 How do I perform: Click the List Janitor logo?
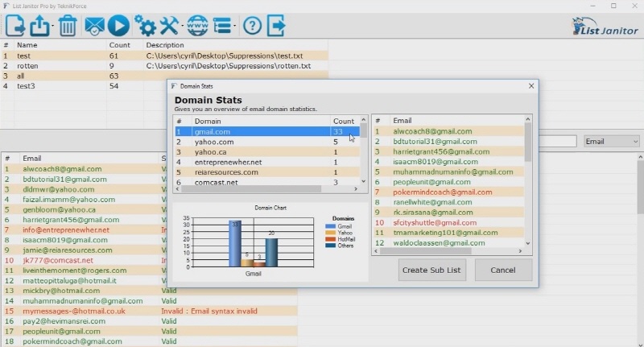(605, 27)
